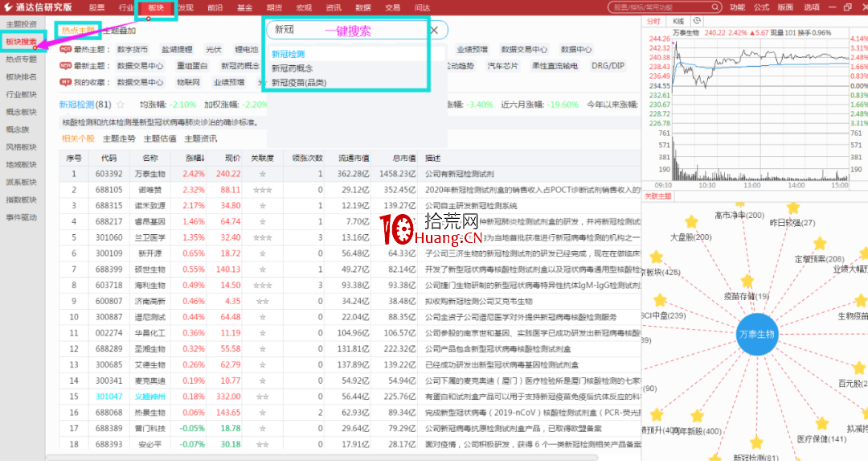
Task: Click the 高市净率(200) theme node
Action: tap(739, 215)
